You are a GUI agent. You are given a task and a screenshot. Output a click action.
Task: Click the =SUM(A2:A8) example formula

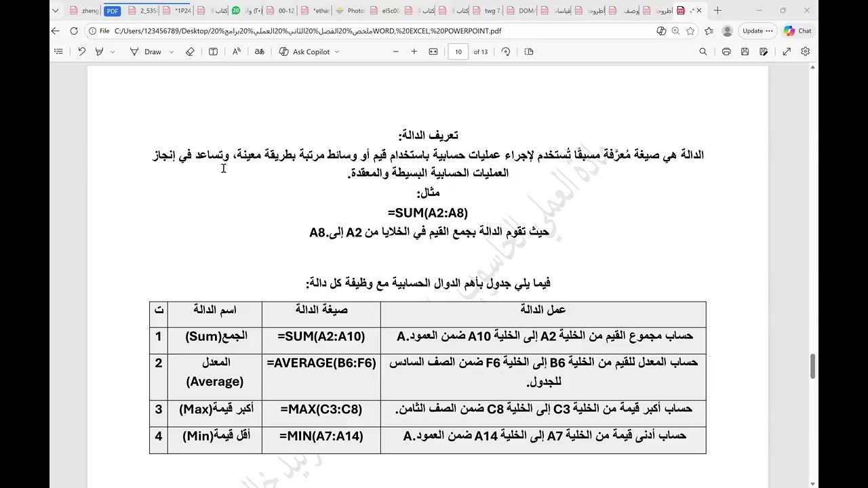coord(428,213)
